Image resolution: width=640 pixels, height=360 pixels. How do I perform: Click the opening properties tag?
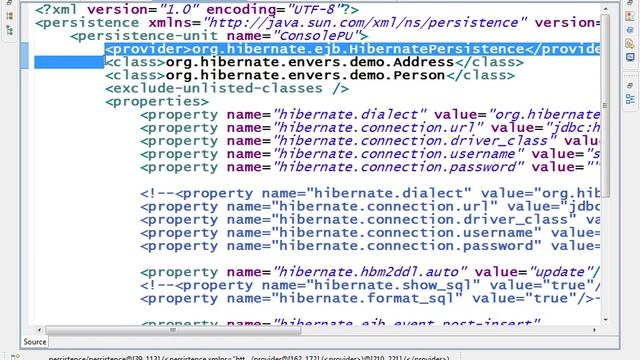157,101
